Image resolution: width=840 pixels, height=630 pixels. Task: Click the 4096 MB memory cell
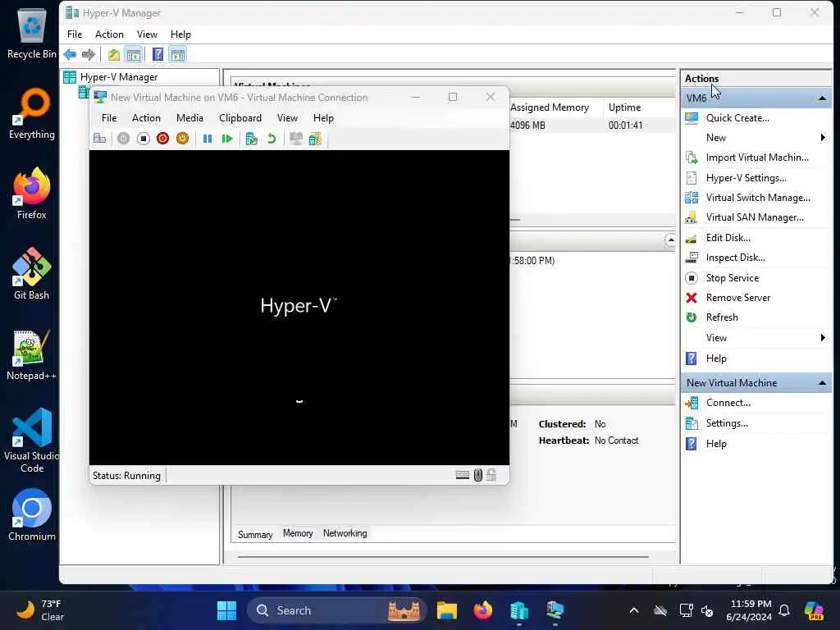527,126
